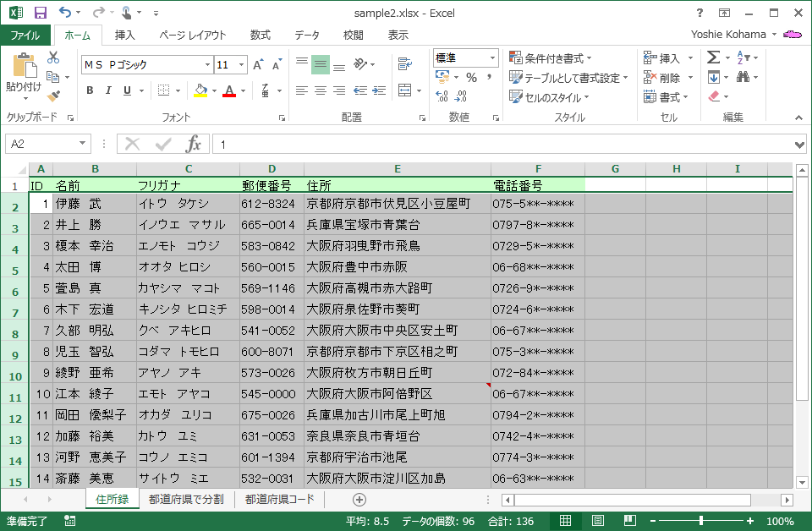
Task: Add a new sheet with the plus icon
Action: point(359,500)
